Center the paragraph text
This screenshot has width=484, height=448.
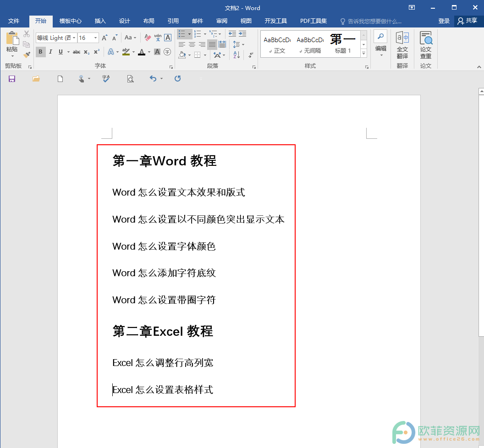coord(192,44)
